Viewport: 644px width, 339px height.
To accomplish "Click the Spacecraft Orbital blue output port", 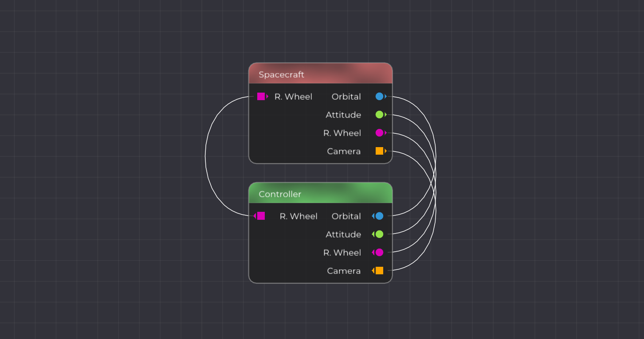I will (379, 96).
